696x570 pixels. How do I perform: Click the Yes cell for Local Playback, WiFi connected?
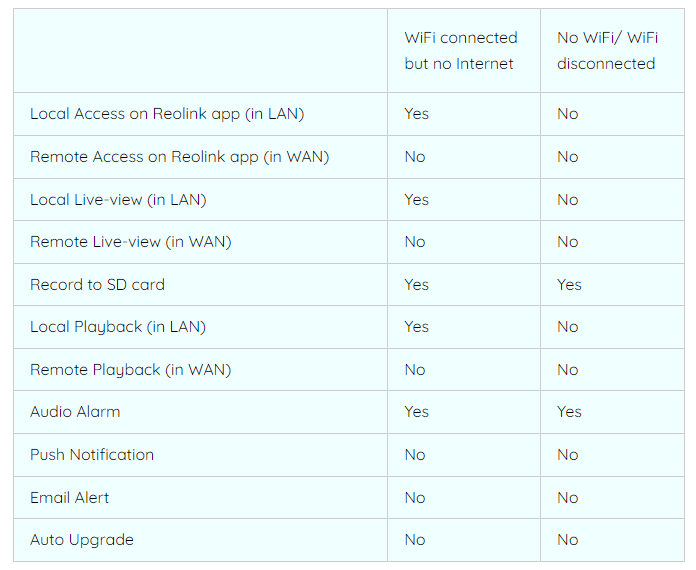pyautogui.click(x=416, y=327)
